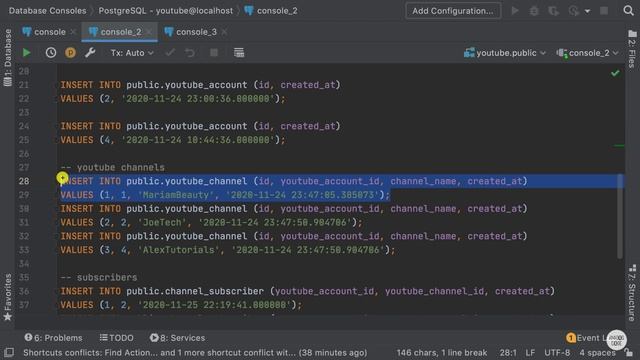The height and width of the screenshot is (360, 640).
Task: Open query history with the clock icon
Action: pos(51,53)
